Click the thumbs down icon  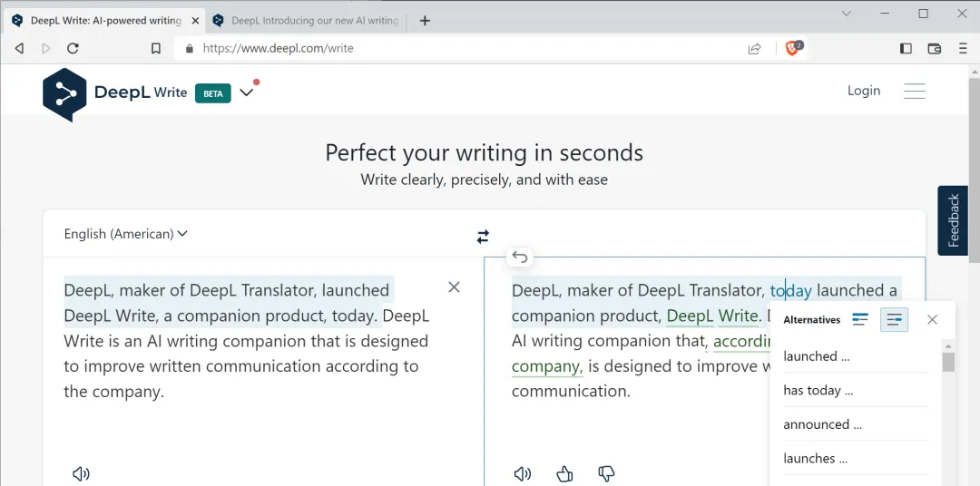coord(606,474)
